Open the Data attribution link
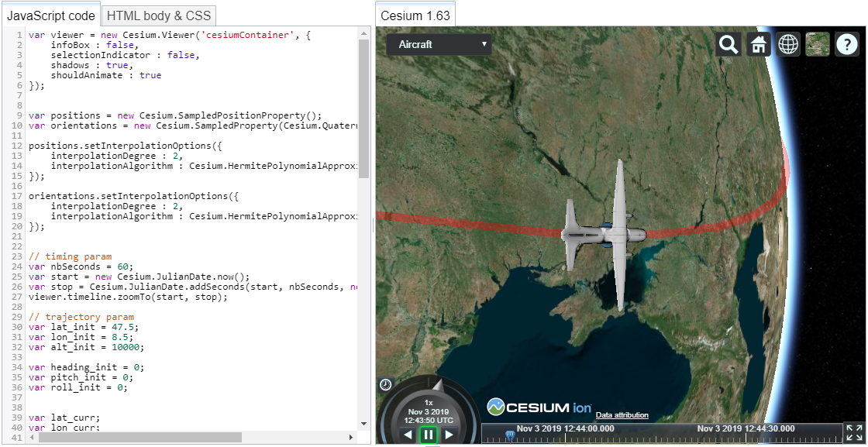Image resolution: width=868 pixels, height=447 pixels. coord(622,415)
